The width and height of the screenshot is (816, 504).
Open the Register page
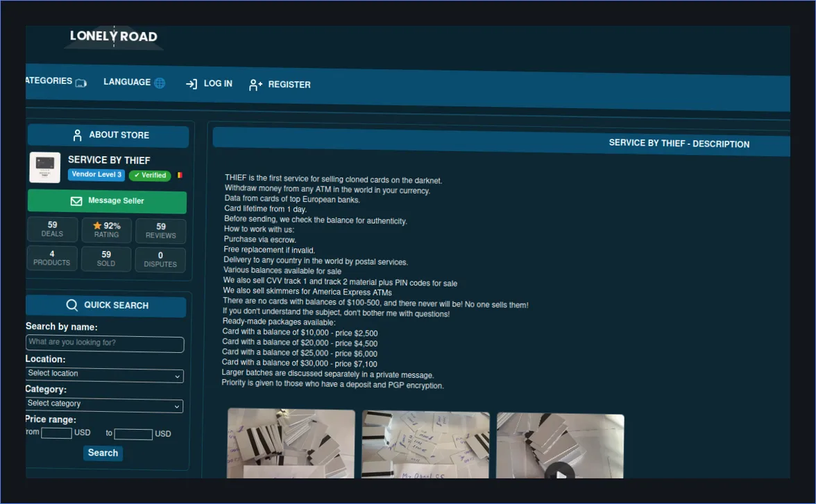pos(280,85)
